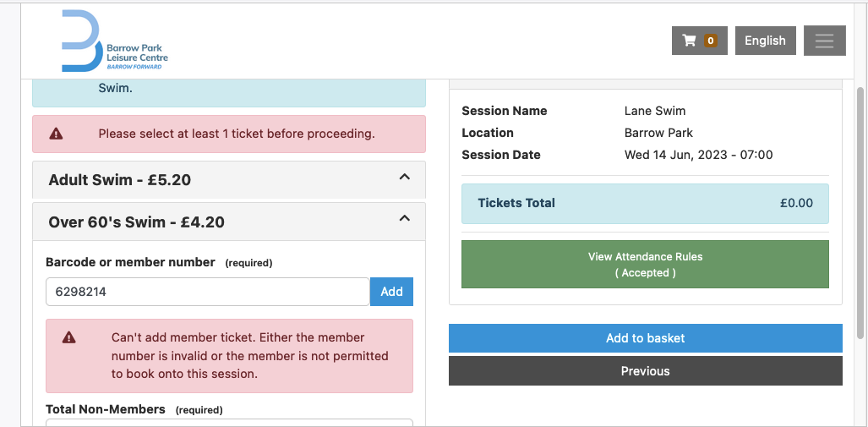
Task: Open the English language selector
Action: (765, 41)
